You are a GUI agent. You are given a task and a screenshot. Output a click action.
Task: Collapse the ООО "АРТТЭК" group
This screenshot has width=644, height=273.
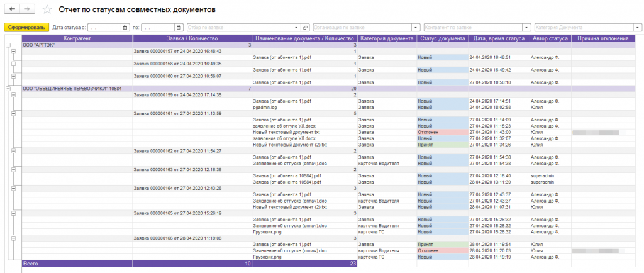(8, 45)
